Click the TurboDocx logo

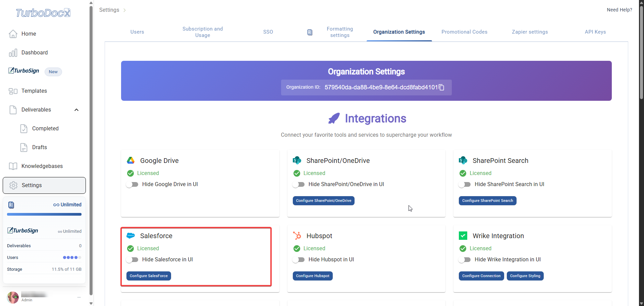click(x=43, y=13)
